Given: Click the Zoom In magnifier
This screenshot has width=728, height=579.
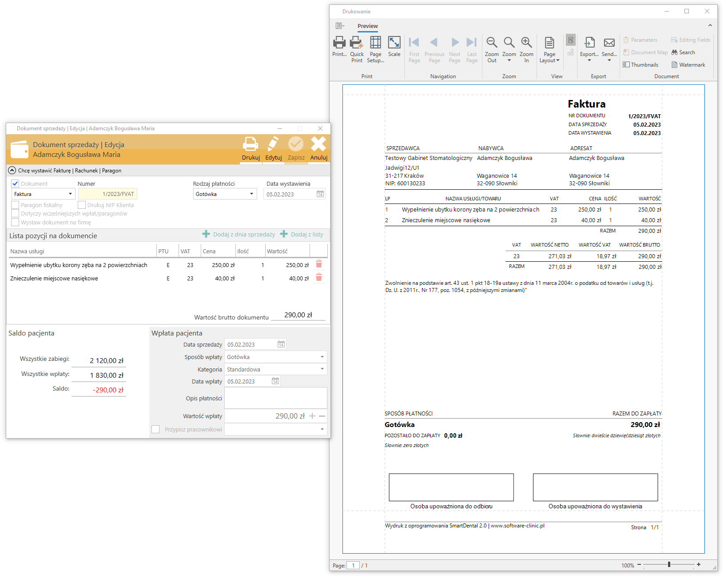Looking at the screenshot, I should [x=526, y=49].
